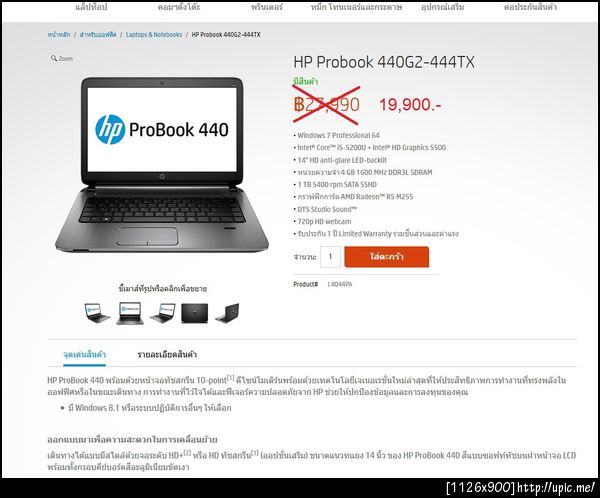Open the คอมฯตั้งโต๊ะ navigation menu
600x498 pixels.
click(179, 7)
